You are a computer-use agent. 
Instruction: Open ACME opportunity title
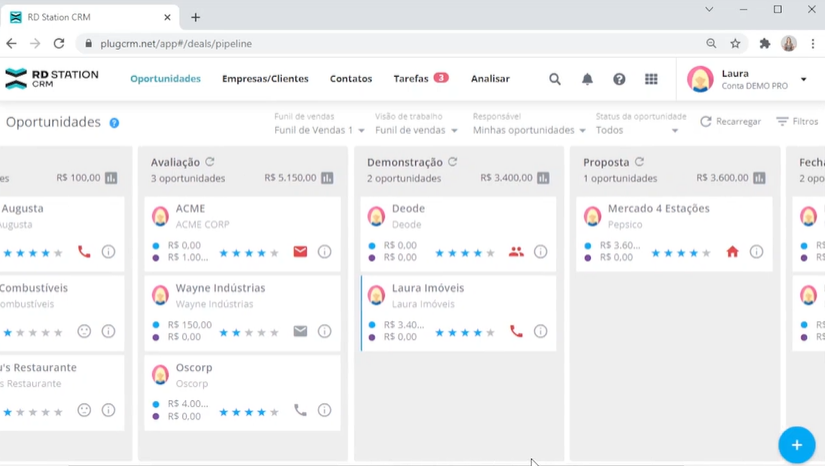click(190, 208)
